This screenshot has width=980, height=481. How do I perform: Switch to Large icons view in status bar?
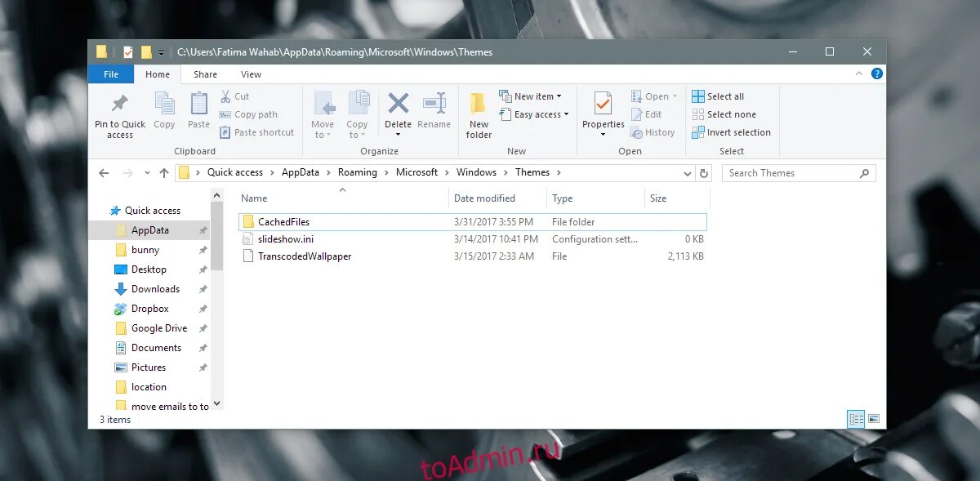(873, 419)
